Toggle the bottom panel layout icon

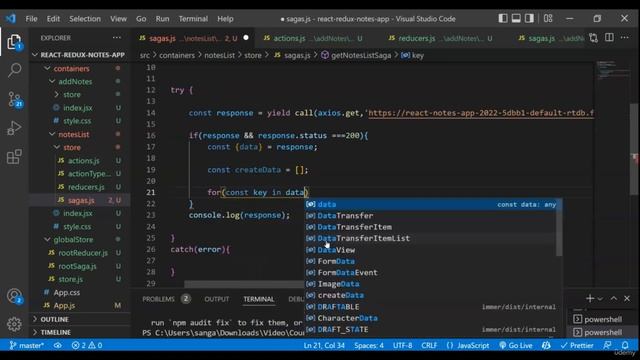tap(516, 18)
